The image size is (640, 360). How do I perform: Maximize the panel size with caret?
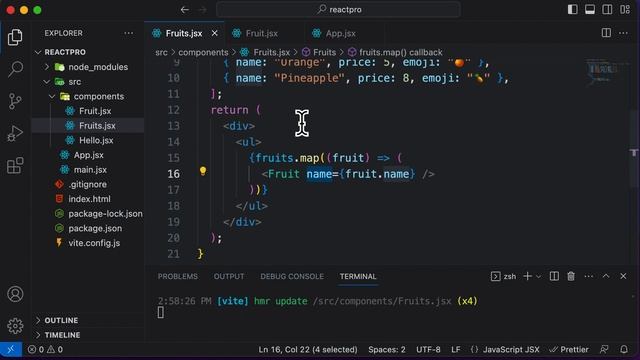pos(606,276)
